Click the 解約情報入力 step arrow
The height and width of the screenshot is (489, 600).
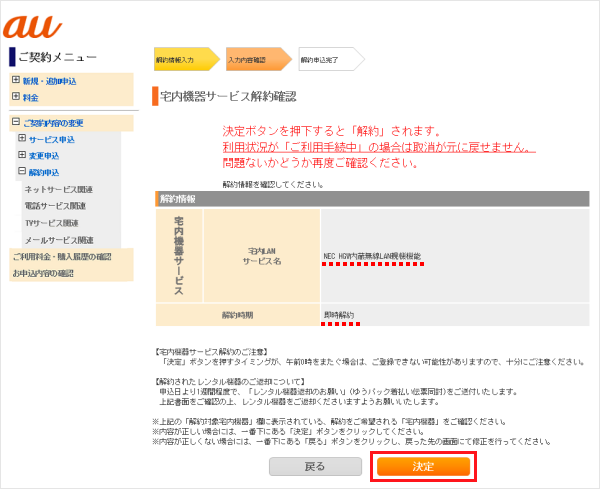pyautogui.click(x=184, y=60)
